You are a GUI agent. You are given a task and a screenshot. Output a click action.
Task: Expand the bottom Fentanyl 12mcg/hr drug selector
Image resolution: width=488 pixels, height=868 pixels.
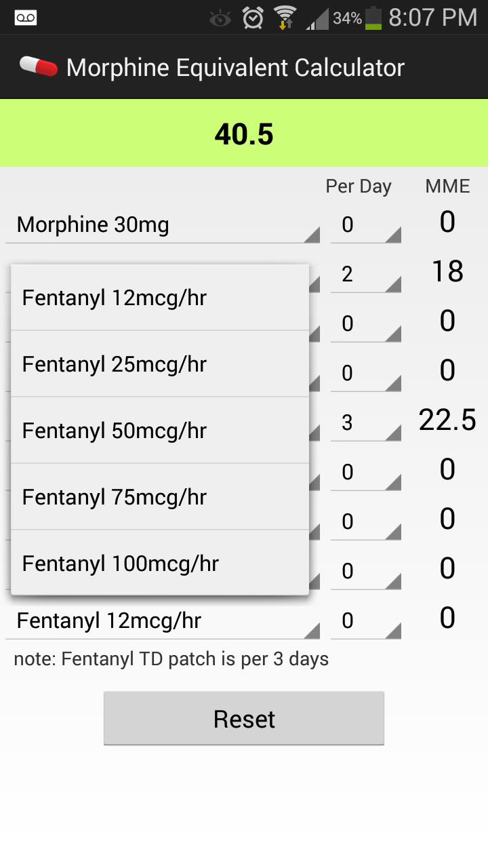(163, 621)
